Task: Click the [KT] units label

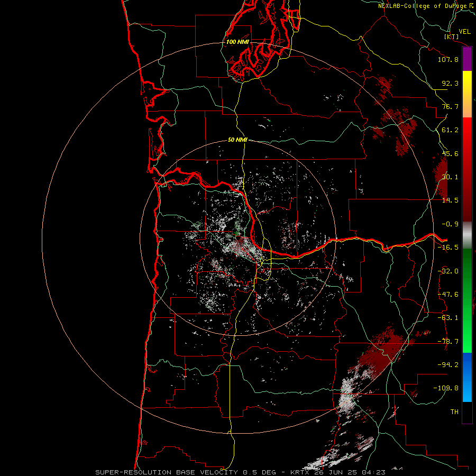Action: coord(452,36)
